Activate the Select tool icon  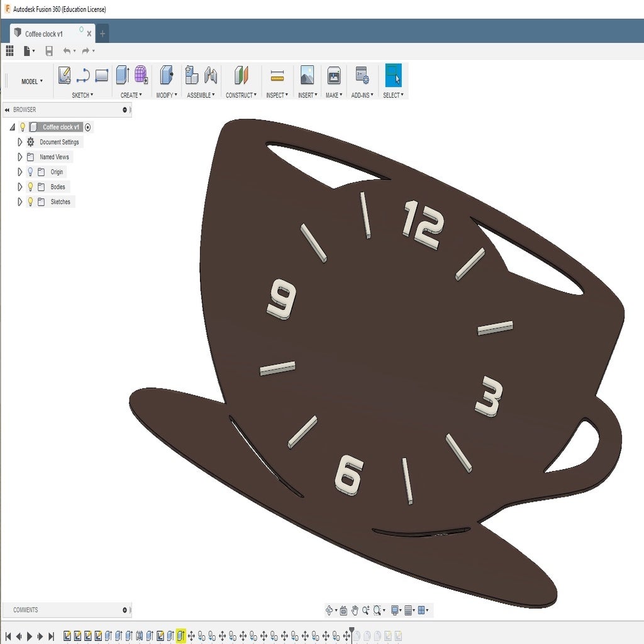(393, 75)
